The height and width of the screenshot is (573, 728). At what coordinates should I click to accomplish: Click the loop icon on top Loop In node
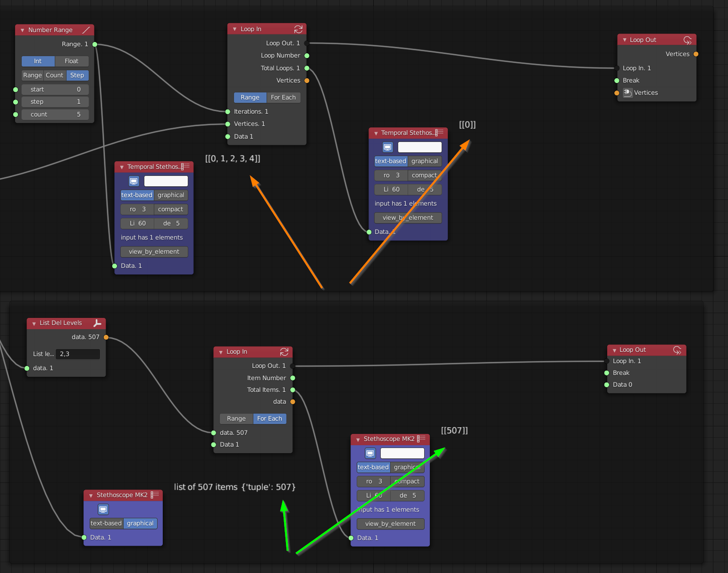point(298,29)
